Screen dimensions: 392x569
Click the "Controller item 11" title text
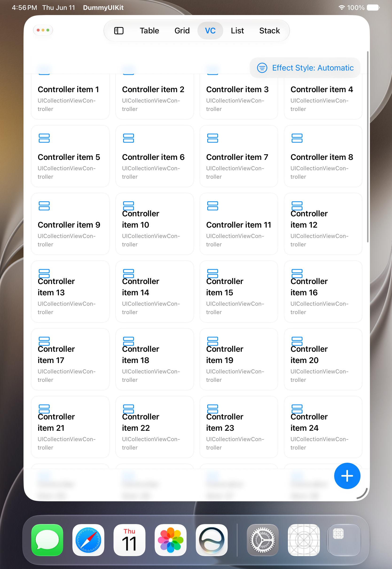(239, 225)
